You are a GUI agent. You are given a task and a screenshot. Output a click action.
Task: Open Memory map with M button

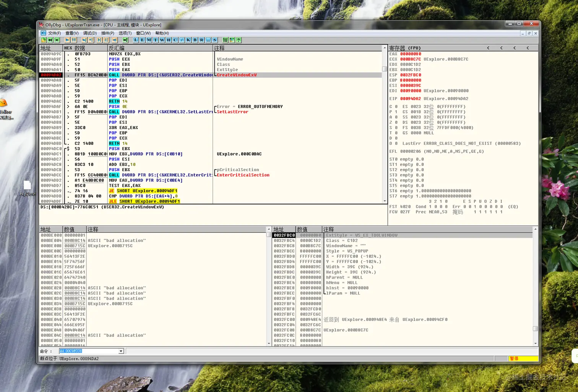[x=149, y=40]
